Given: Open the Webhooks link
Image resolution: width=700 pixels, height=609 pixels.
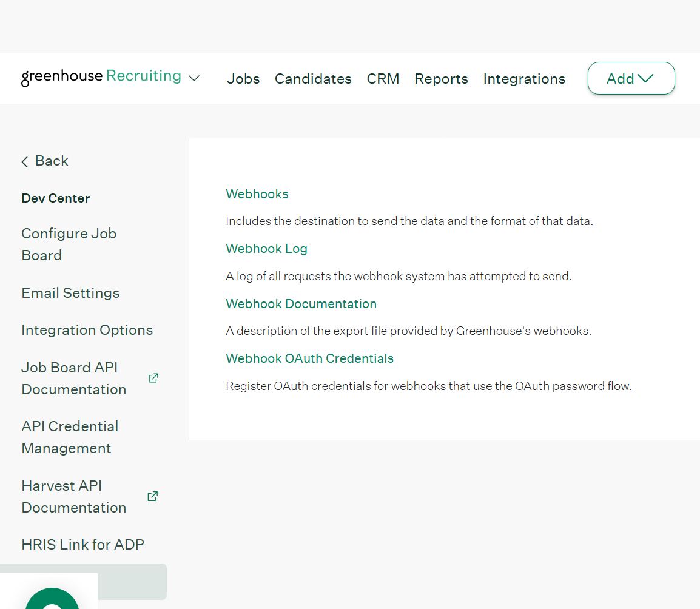Looking at the screenshot, I should (x=257, y=194).
